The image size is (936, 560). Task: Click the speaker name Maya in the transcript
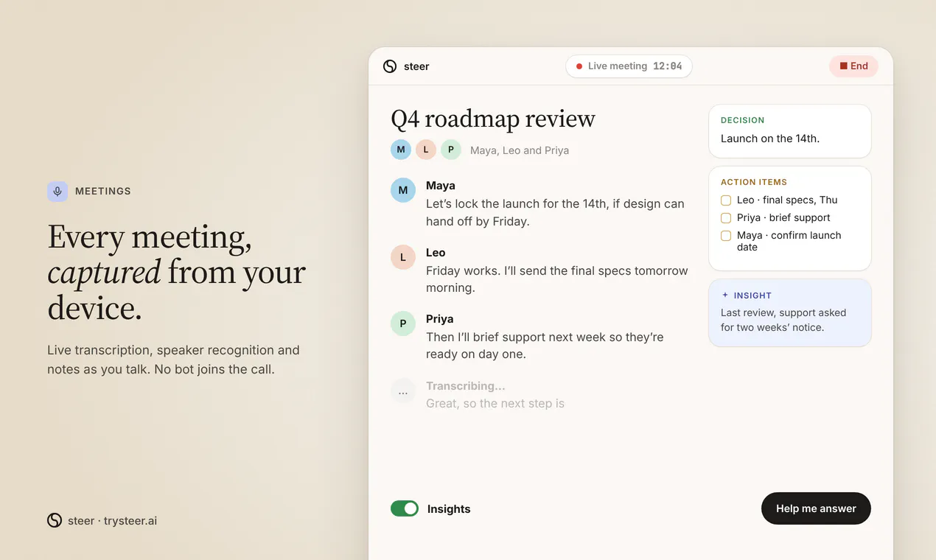click(441, 186)
